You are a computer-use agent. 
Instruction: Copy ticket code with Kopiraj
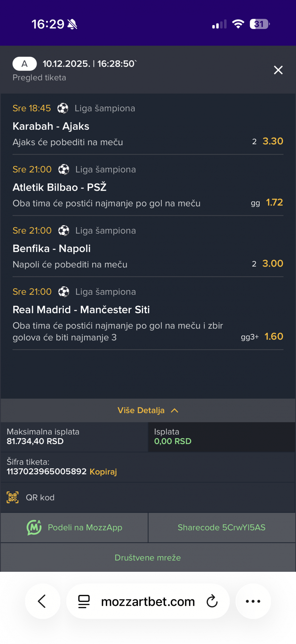(x=103, y=472)
